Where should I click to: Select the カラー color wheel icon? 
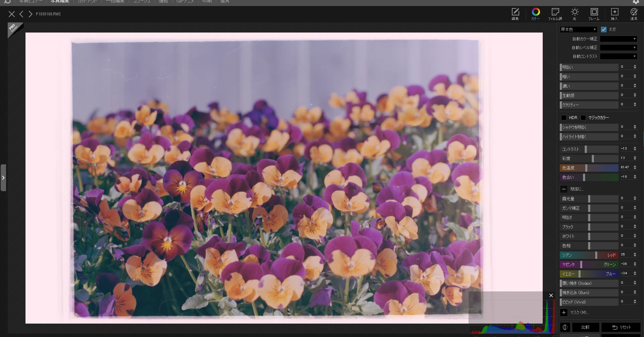pyautogui.click(x=536, y=14)
